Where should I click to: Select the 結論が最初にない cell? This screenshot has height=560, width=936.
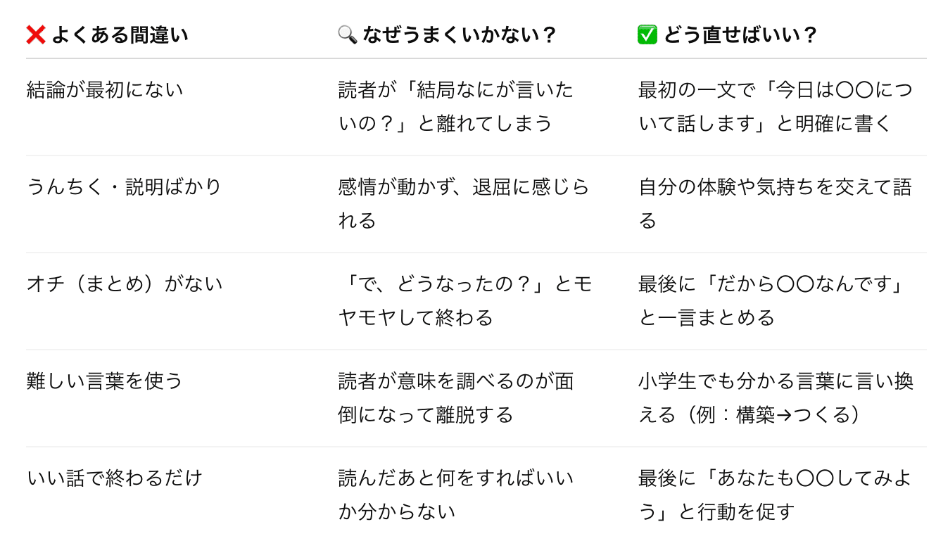pyautogui.click(x=105, y=90)
